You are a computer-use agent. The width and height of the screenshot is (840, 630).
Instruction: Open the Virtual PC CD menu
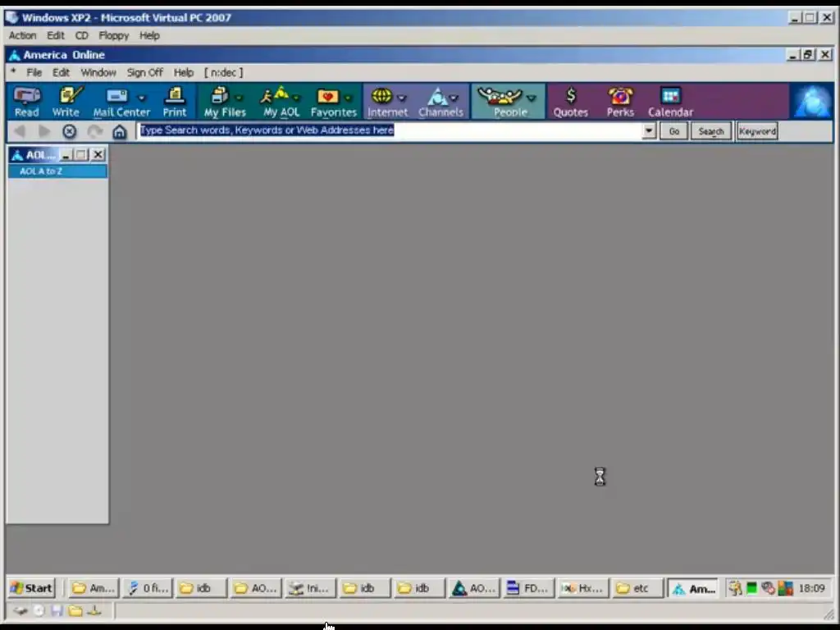click(x=81, y=35)
